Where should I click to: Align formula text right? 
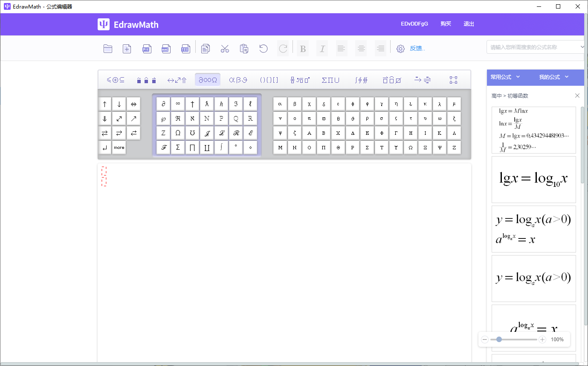[380, 49]
